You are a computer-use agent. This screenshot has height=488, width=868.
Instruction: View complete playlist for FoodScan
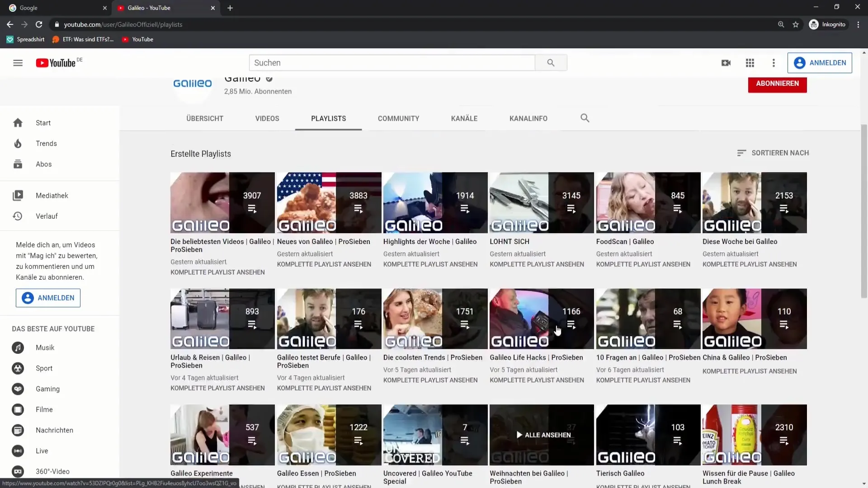643,264
